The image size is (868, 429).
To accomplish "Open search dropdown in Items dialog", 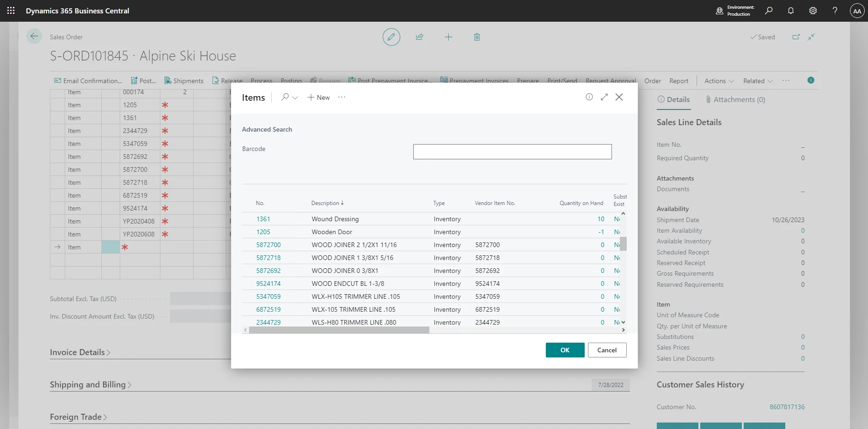I will 289,97.
